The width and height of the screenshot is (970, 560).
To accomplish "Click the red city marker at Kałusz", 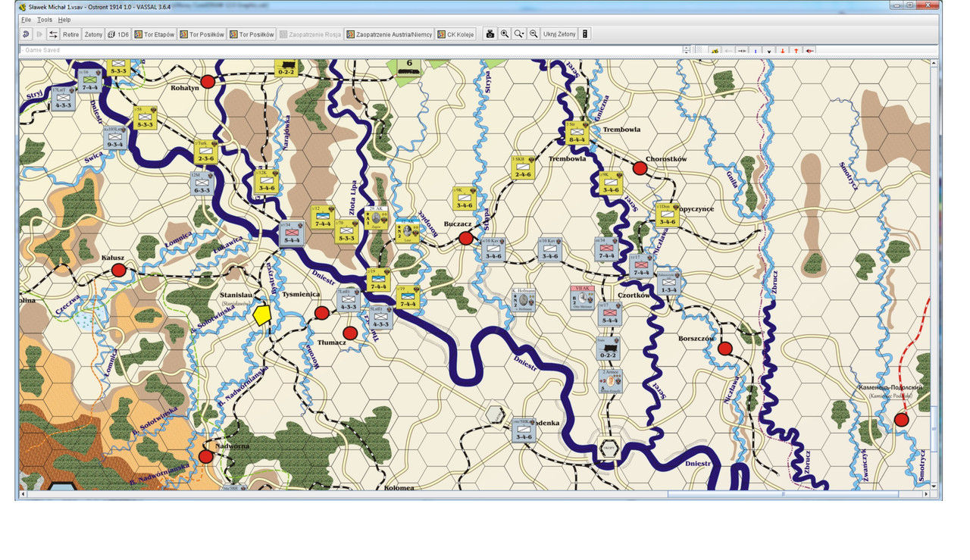I will coord(118,270).
